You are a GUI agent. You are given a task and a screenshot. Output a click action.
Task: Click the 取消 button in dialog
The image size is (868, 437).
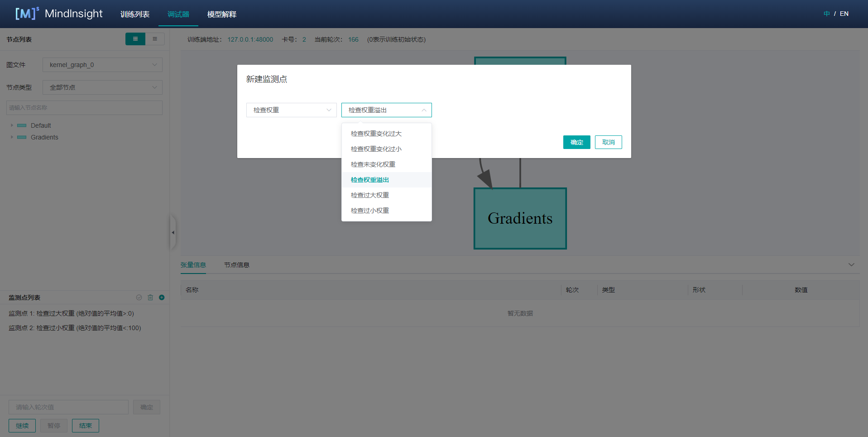pos(608,142)
